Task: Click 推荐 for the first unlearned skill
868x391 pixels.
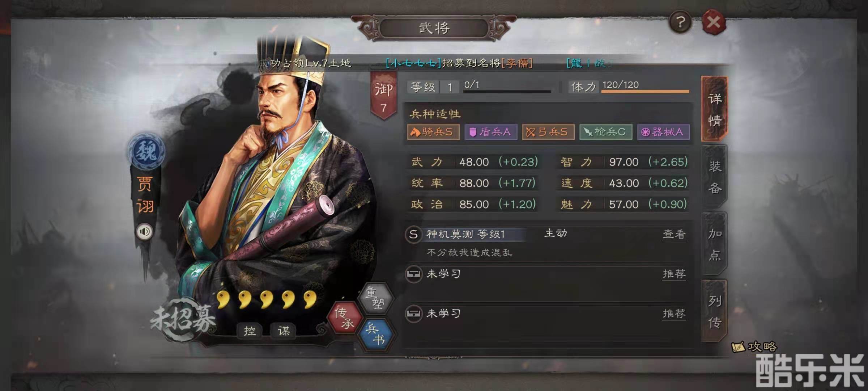Action: pos(674,274)
